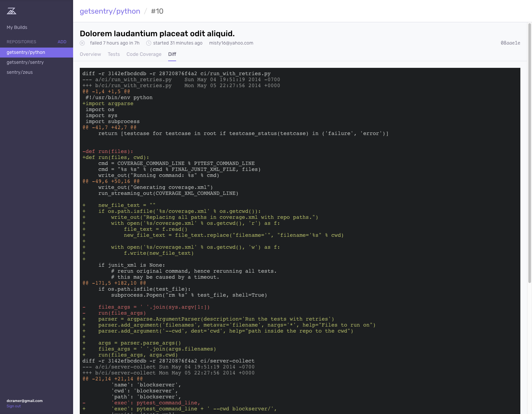Screen dimensions: 532x414
Task: Click the misty16@yahoo.com author email
Action: (231, 43)
